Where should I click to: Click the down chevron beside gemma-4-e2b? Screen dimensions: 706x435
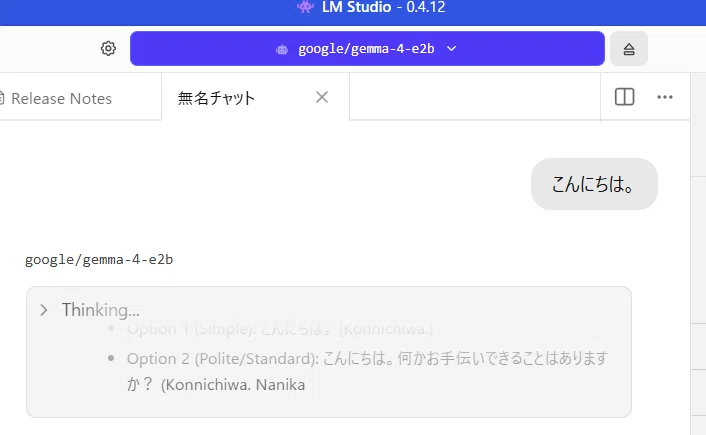click(x=452, y=49)
